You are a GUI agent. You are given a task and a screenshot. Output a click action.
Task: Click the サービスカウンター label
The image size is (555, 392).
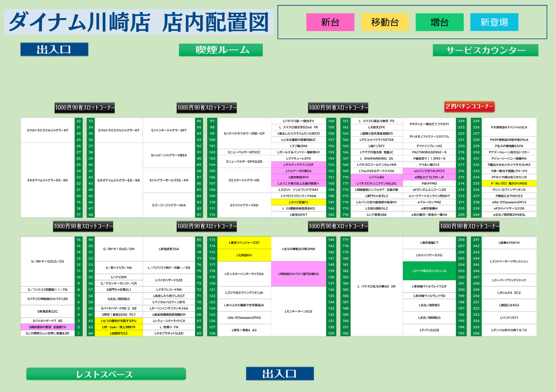point(485,50)
